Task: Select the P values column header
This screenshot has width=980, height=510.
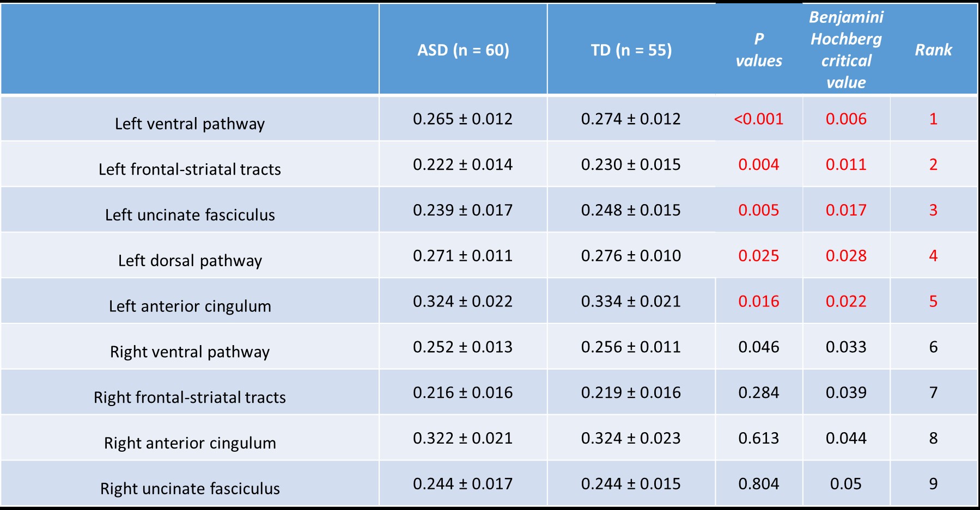Action: [759, 50]
